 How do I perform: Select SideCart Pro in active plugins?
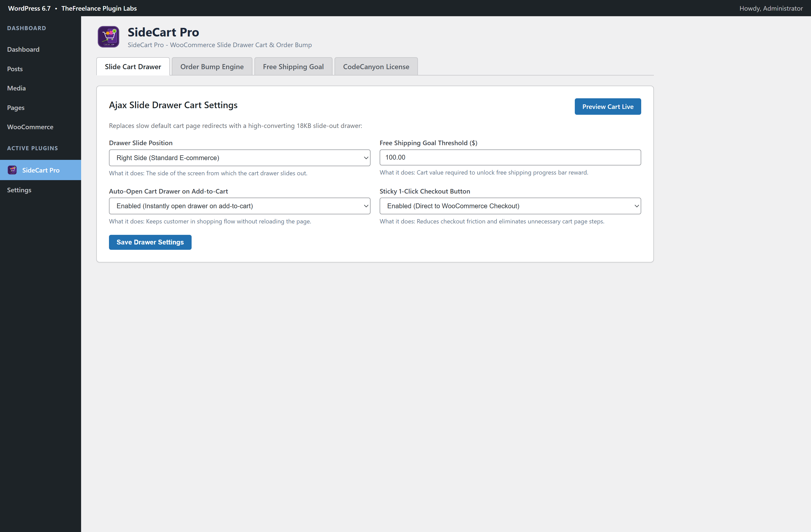[x=41, y=170]
